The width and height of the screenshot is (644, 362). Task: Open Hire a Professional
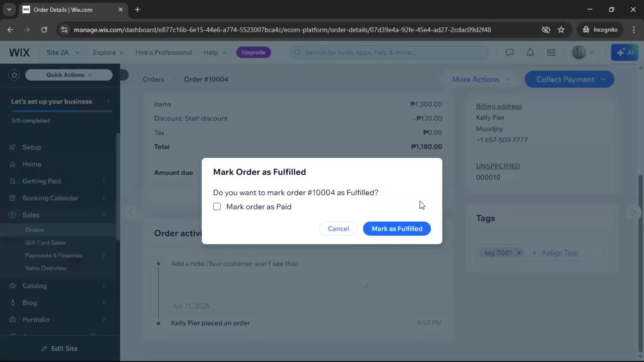coord(164,52)
